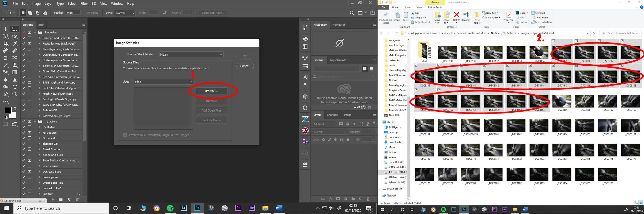Select the Blur tool

click(x=5, y=80)
